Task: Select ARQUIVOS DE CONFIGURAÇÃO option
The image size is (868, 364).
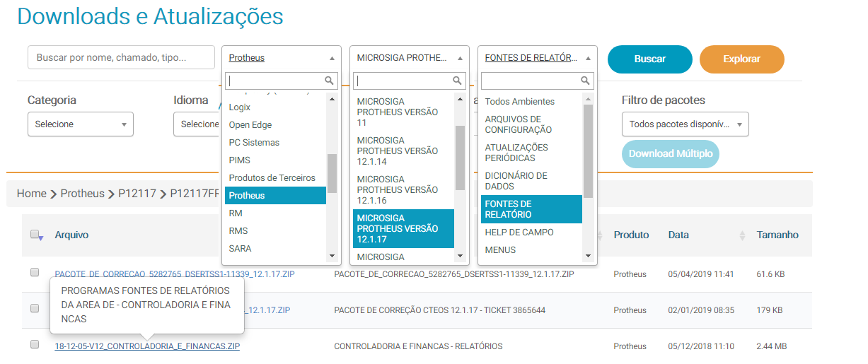Action: (x=531, y=124)
